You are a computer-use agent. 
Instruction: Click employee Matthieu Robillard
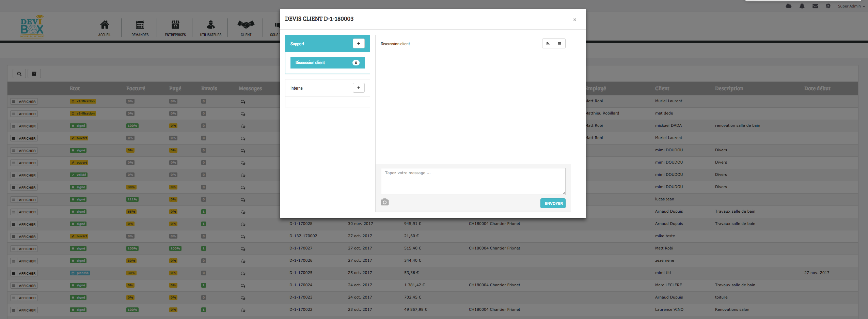click(602, 113)
